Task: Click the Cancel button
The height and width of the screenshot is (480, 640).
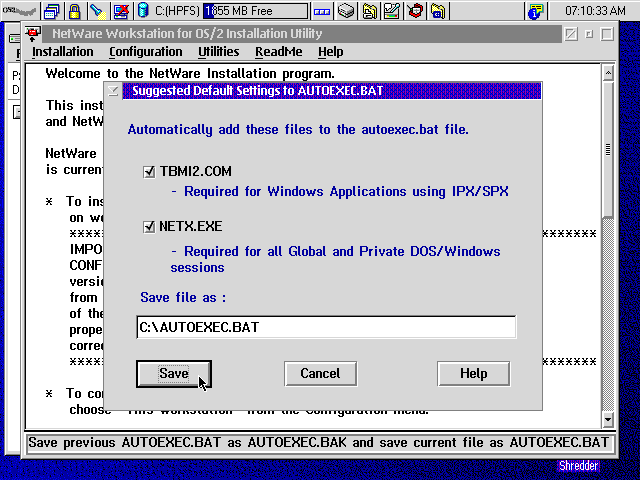Action: tap(320, 373)
